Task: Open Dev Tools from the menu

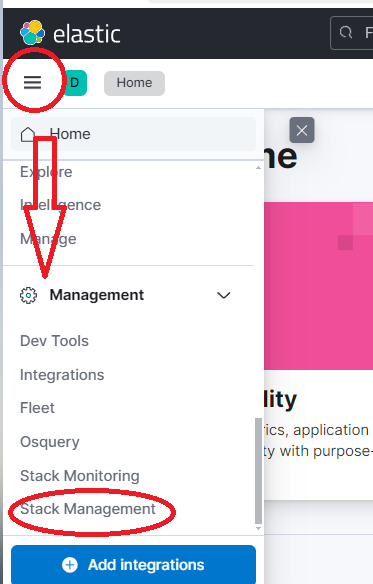Action: pyautogui.click(x=54, y=341)
